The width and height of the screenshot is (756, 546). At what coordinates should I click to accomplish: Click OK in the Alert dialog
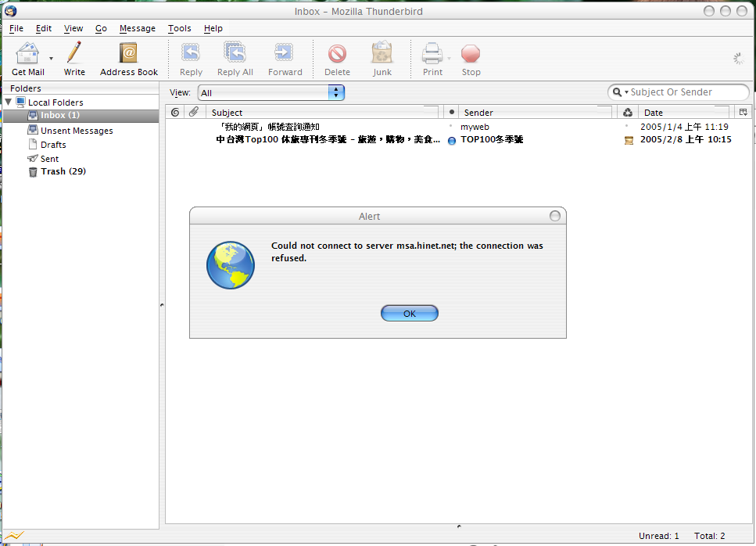point(409,313)
